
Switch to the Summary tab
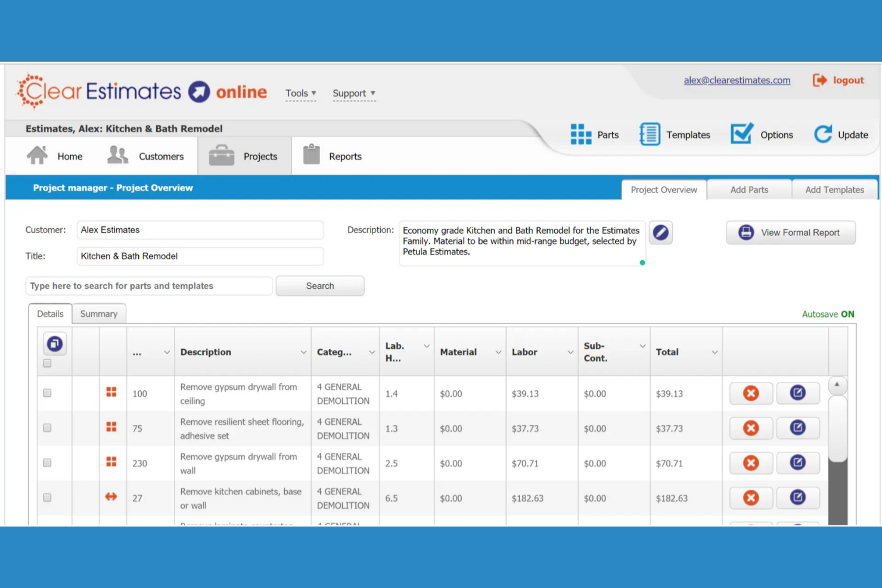(99, 313)
